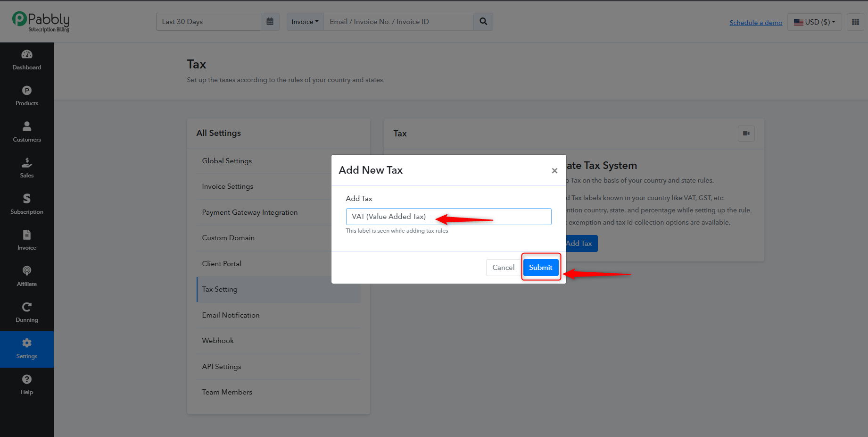
Task: Open the Dunning sidebar icon
Action: tap(27, 307)
